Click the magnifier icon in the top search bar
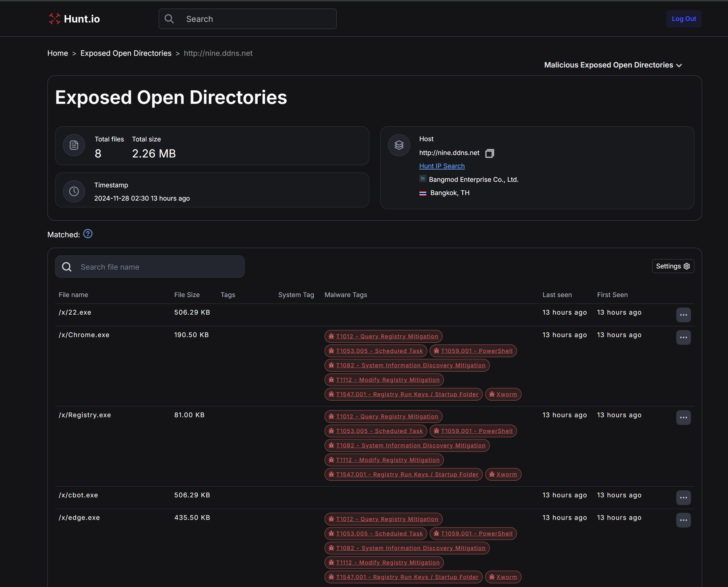Image resolution: width=728 pixels, height=587 pixels. coord(169,18)
